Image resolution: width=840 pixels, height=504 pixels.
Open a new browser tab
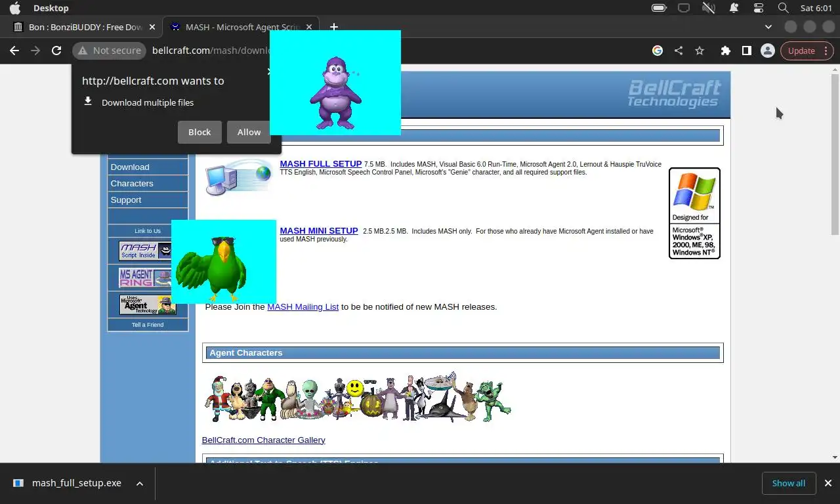pos(333,27)
